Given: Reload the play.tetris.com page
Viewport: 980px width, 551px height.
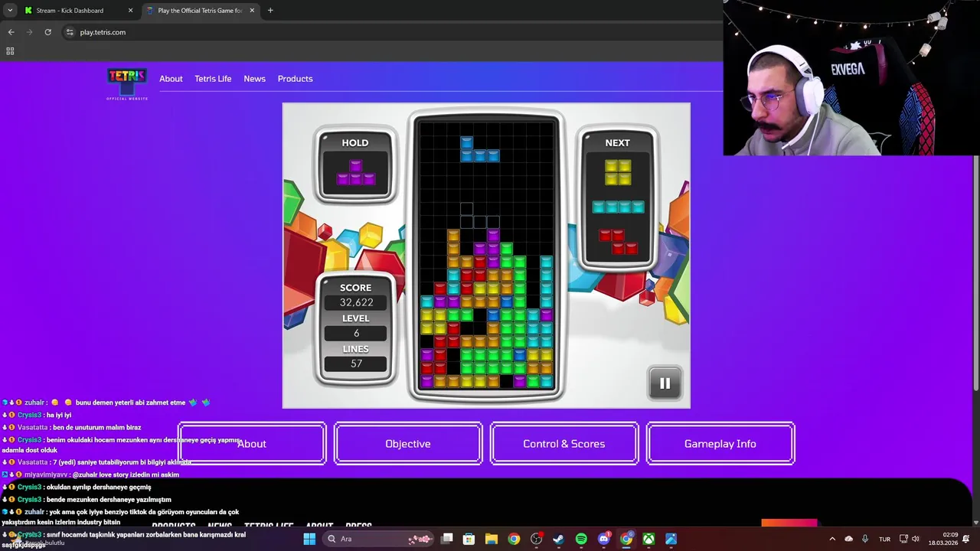Looking at the screenshot, I should click(x=47, y=32).
